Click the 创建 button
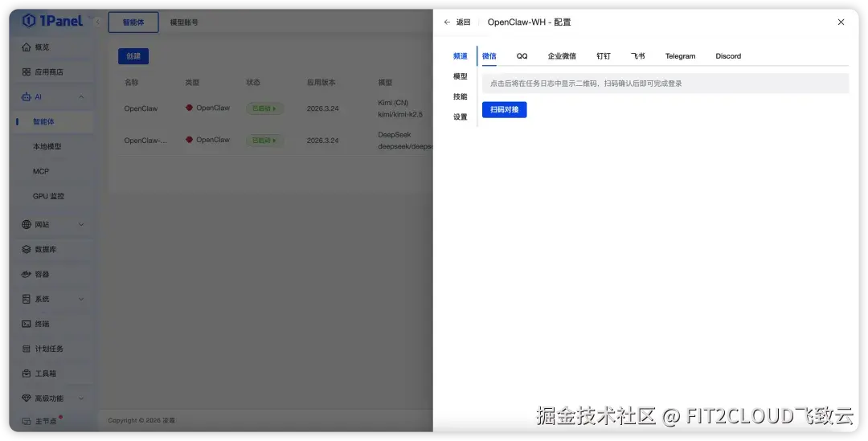This screenshot has width=868, height=441. [133, 56]
